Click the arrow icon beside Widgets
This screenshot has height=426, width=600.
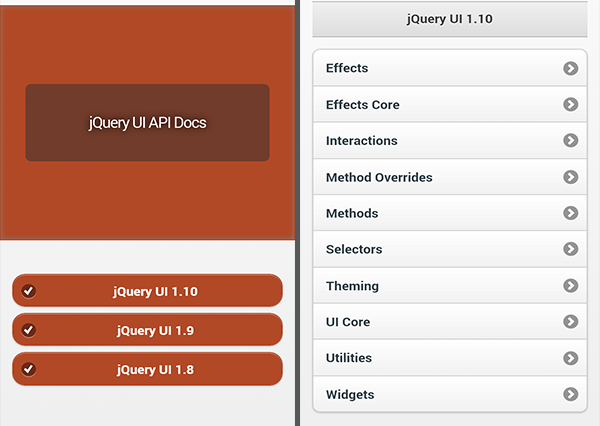tap(571, 394)
